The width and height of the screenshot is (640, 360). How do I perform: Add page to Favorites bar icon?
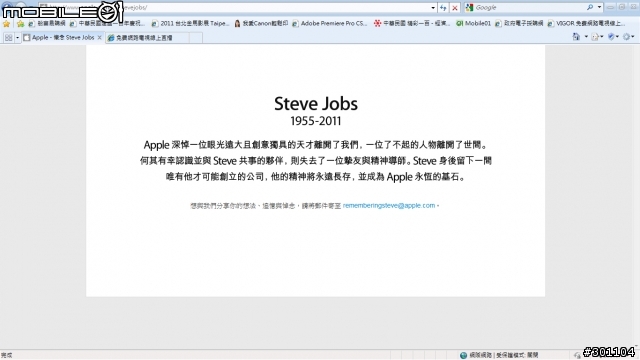pyautogui.click(x=20, y=24)
